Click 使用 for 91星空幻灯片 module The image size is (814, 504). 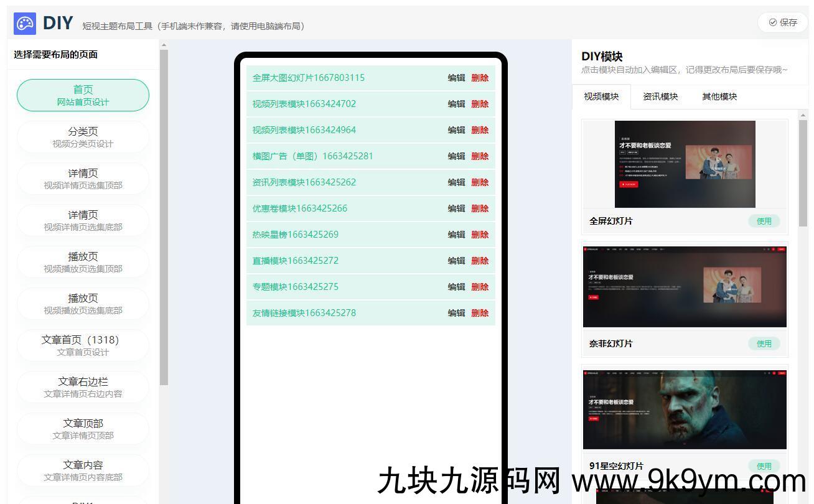(764, 466)
